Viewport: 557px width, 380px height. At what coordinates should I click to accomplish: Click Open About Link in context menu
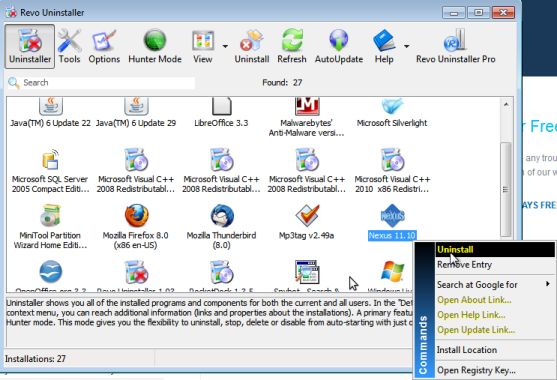pos(495,300)
